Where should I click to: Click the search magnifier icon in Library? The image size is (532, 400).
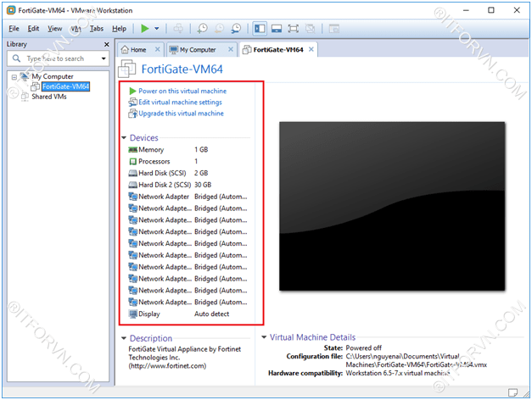pos(16,58)
